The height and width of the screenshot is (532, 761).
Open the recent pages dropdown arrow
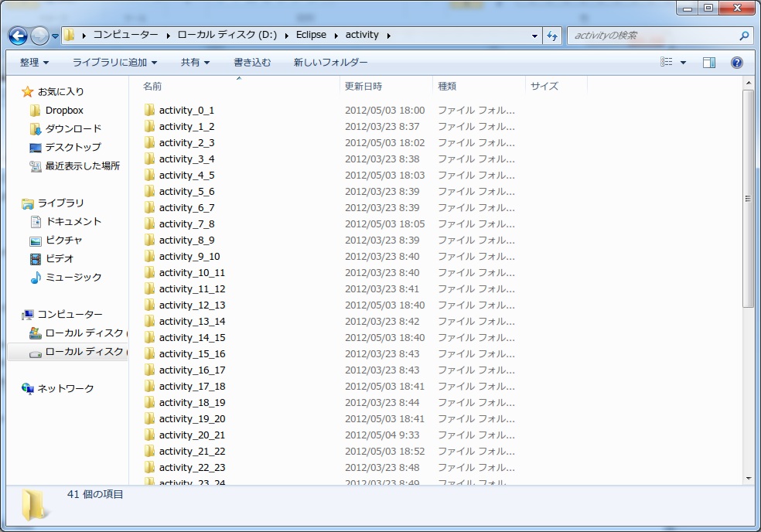tap(55, 36)
